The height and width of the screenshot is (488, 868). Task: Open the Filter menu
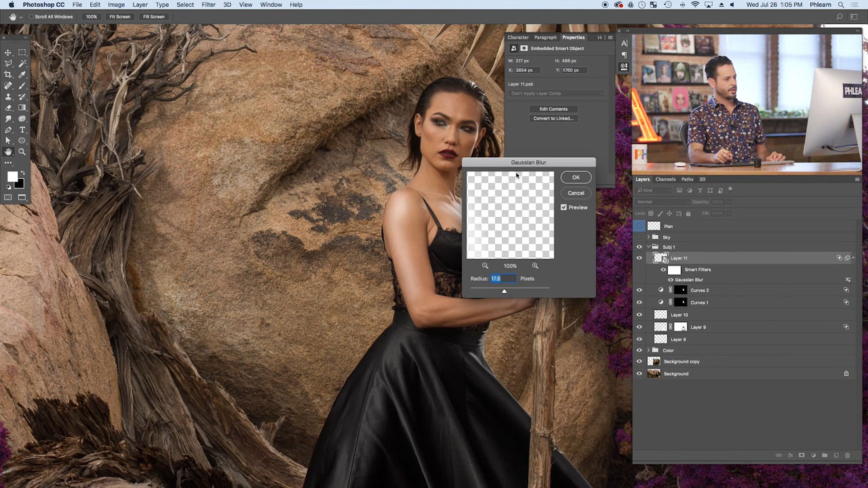click(208, 5)
